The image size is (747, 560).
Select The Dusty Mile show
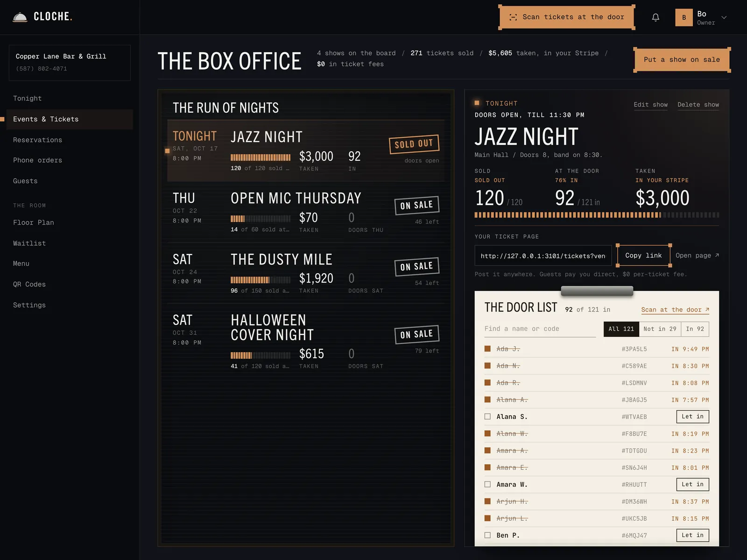tap(306, 273)
